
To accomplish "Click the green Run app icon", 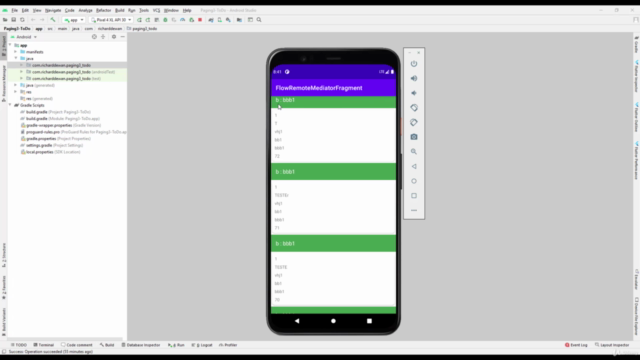I will tap(139, 20).
